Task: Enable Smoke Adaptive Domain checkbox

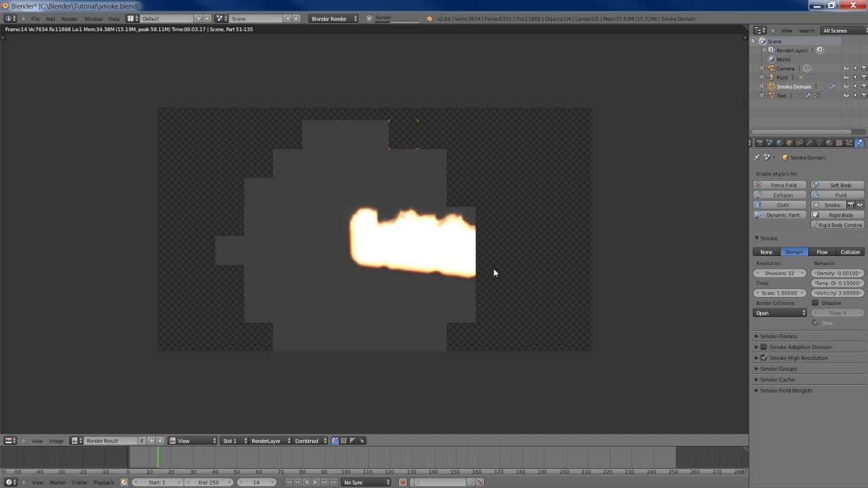Action: tap(764, 347)
